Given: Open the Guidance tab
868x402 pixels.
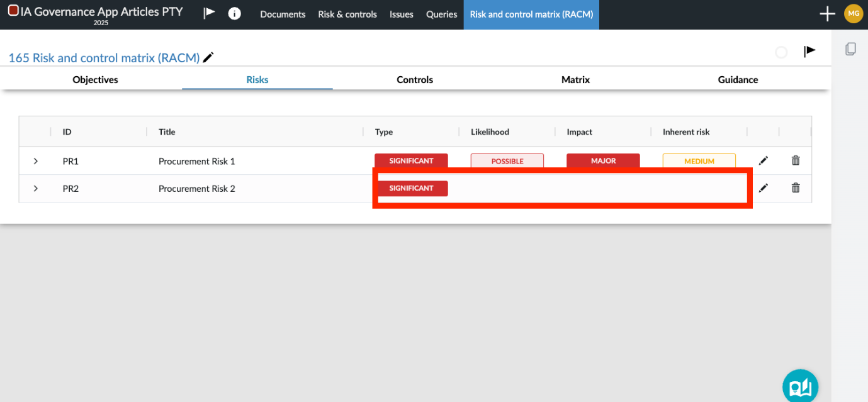Looking at the screenshot, I should [738, 79].
